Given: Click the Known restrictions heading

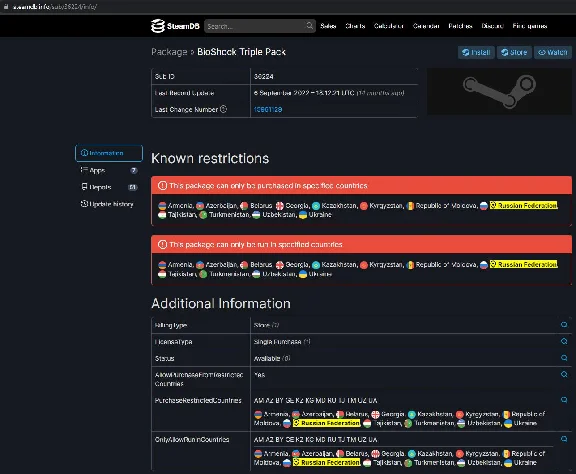Looking at the screenshot, I should (210, 158).
